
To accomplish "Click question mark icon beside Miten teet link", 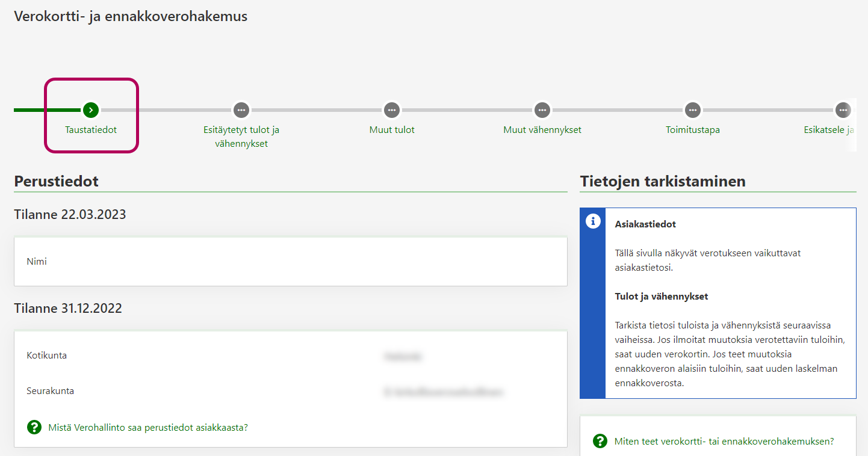I will pos(600,441).
